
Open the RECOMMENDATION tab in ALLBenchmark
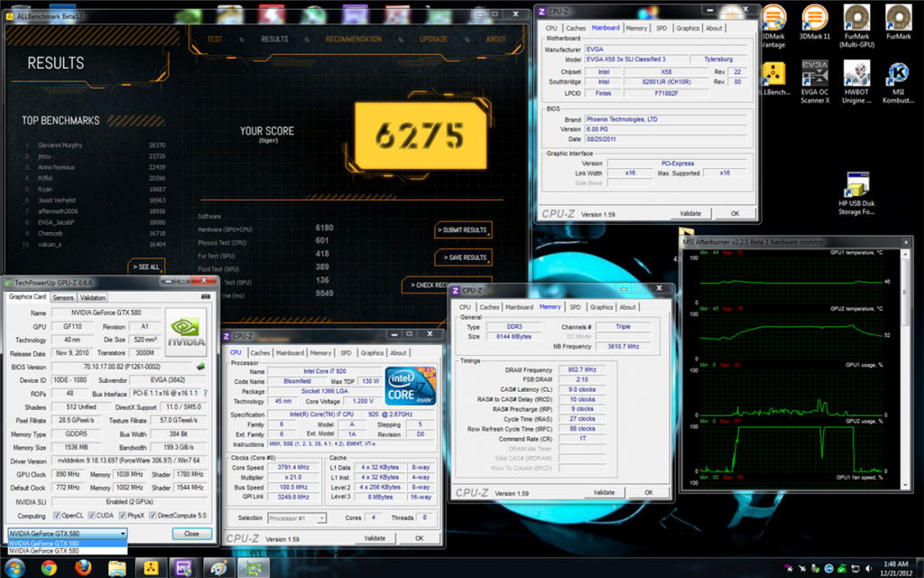click(x=354, y=39)
